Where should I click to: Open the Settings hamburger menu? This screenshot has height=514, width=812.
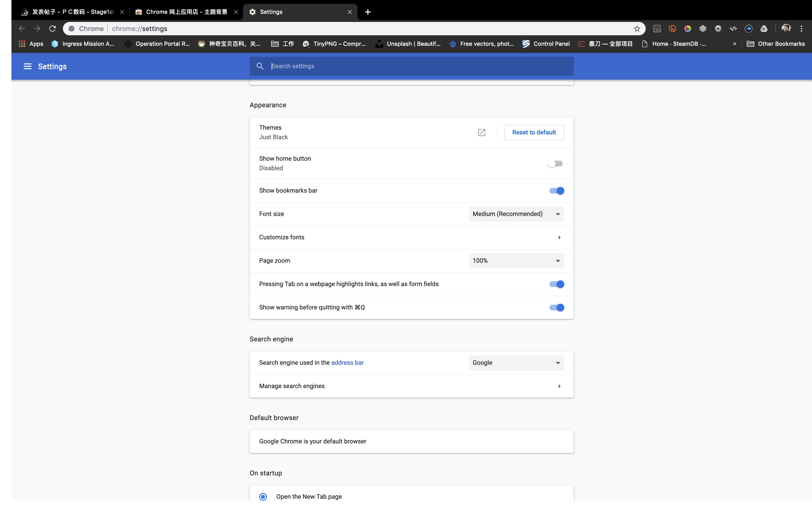[27, 66]
